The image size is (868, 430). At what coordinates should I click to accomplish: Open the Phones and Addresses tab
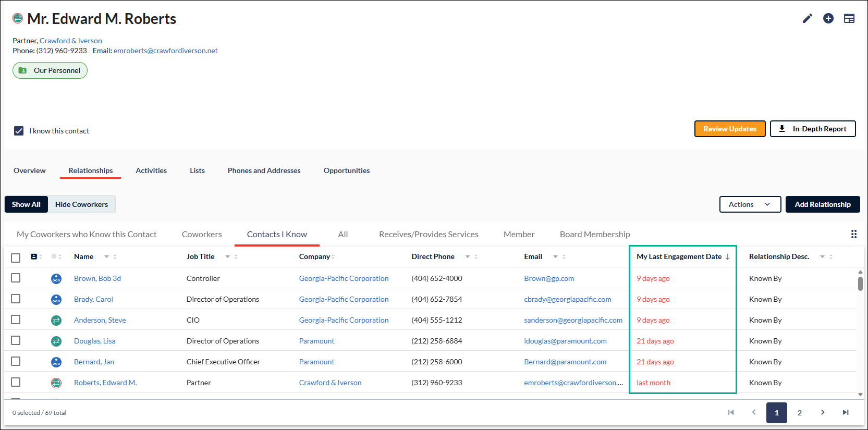point(264,170)
